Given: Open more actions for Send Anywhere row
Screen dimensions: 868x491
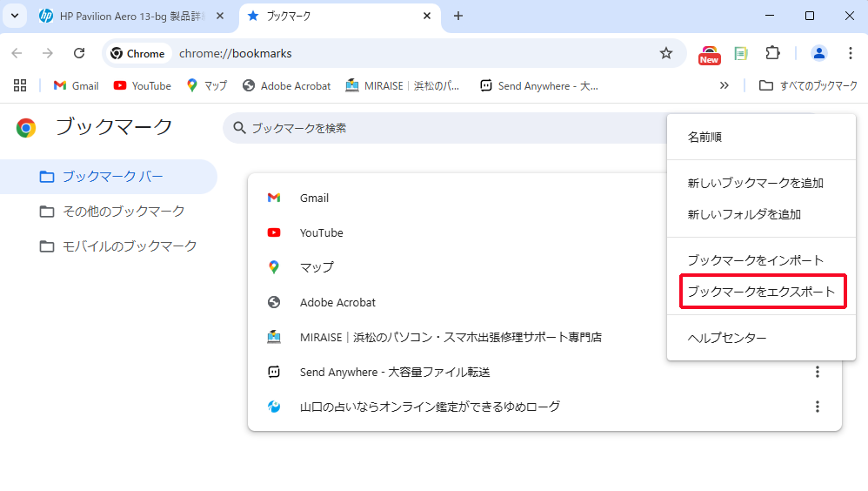Looking at the screenshot, I should pos(817,372).
